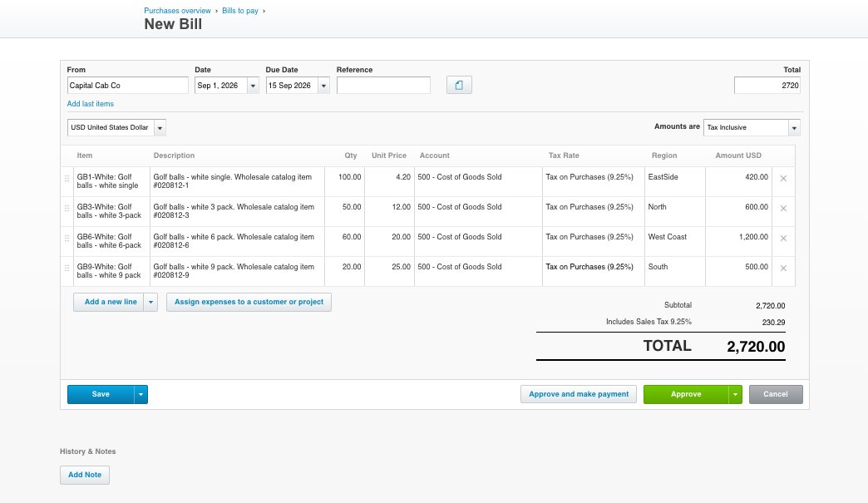Click the quantity cell 50.00
Viewport: 868px width, 503px height.
coord(345,211)
